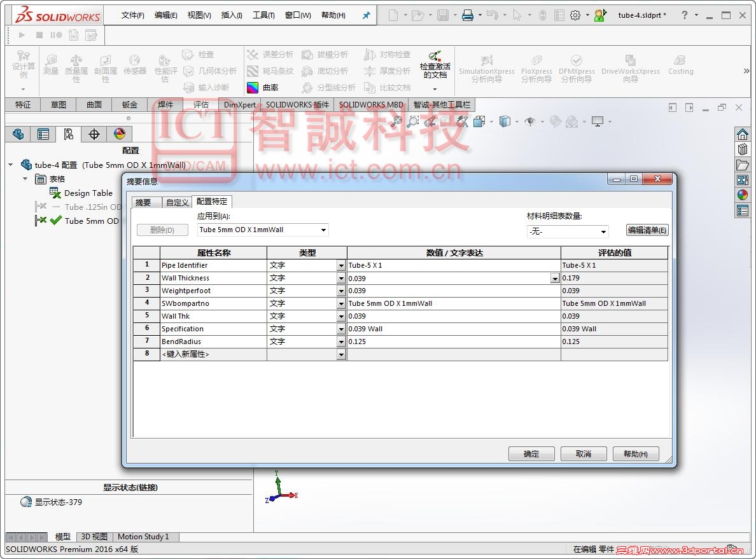
Task: Click the Pipe Identifier value Tube-5 X 1
Action: (x=453, y=266)
